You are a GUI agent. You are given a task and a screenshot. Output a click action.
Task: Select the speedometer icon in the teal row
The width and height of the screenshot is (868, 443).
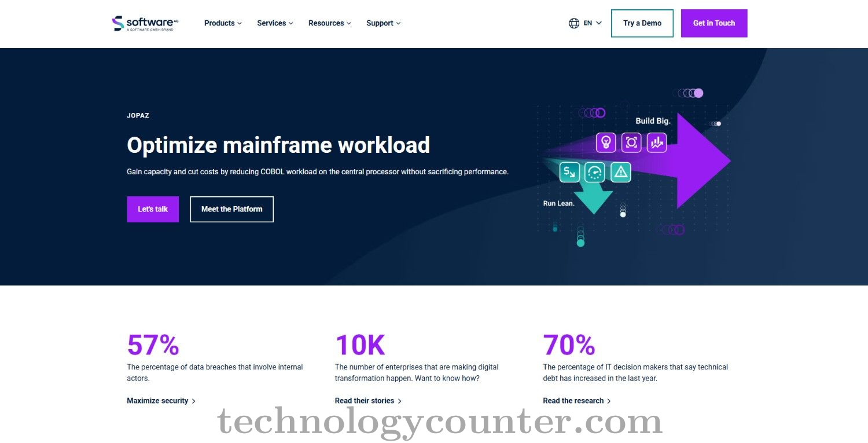(x=595, y=172)
